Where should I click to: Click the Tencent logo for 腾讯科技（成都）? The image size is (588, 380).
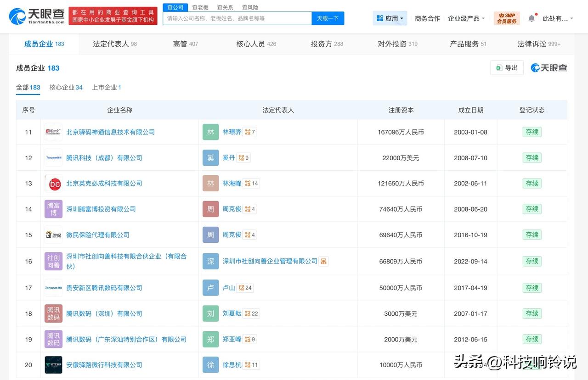pyautogui.click(x=53, y=158)
